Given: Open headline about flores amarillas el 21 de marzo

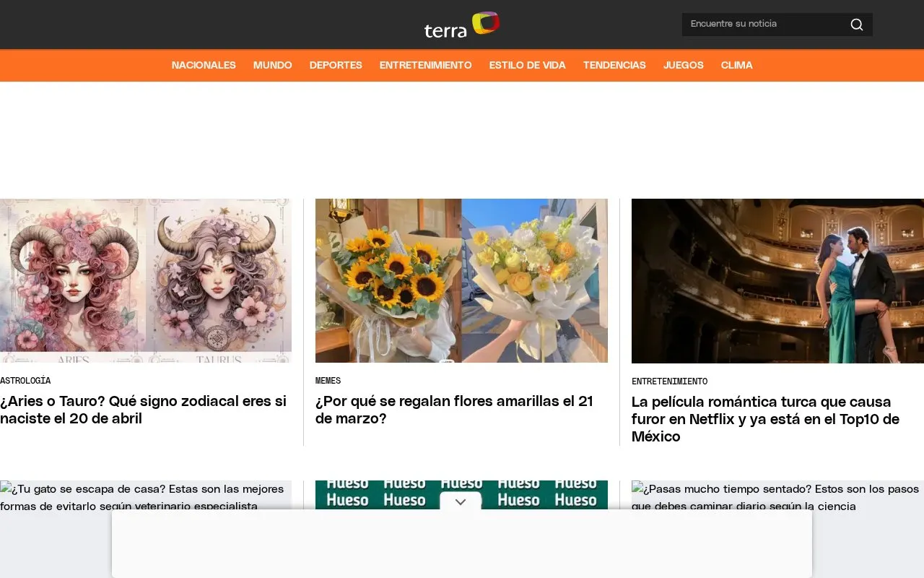Looking at the screenshot, I should pos(454,410).
